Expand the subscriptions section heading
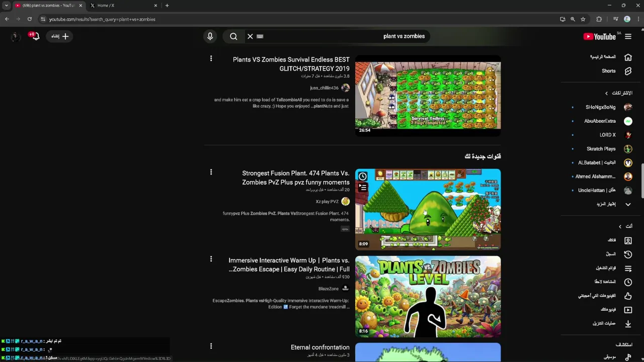 pyautogui.click(x=619, y=93)
